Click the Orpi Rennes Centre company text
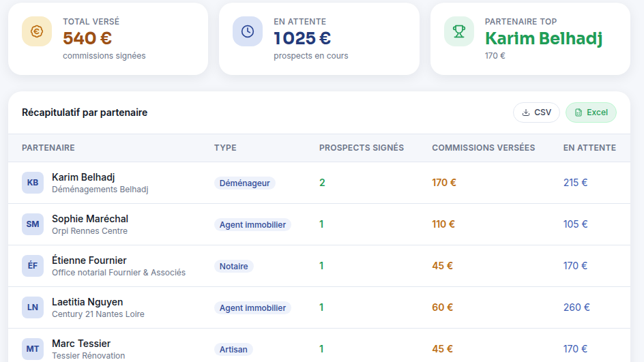 [89, 230]
